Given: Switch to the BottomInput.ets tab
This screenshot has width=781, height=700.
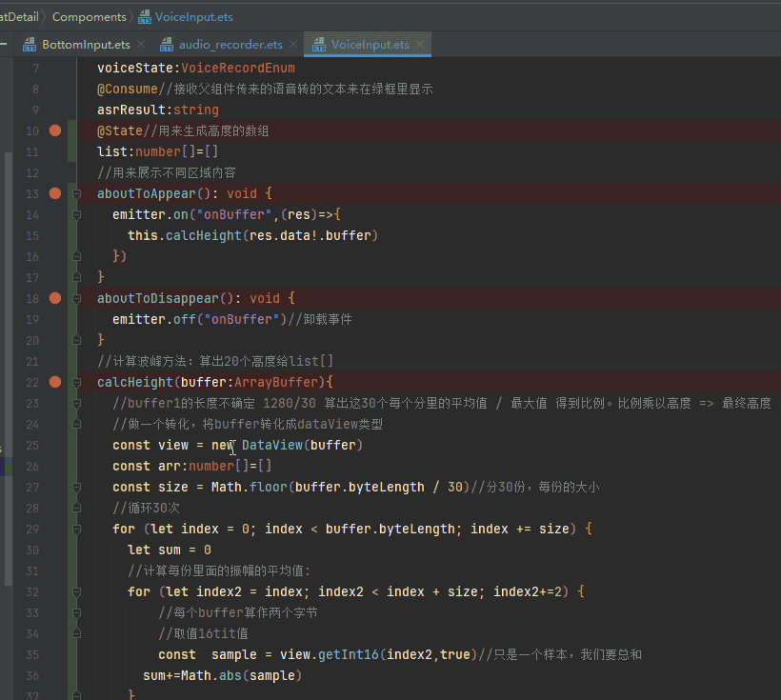Looking at the screenshot, I should click(x=86, y=45).
